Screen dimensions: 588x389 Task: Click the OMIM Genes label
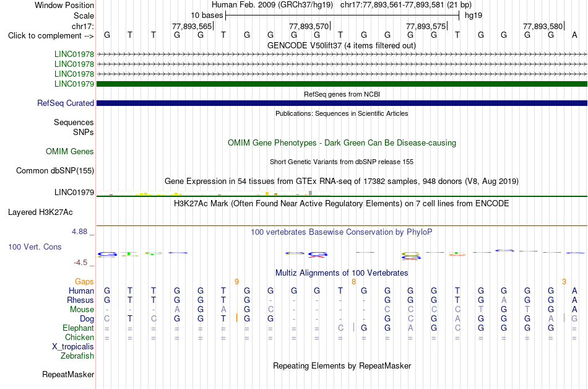tap(69, 152)
